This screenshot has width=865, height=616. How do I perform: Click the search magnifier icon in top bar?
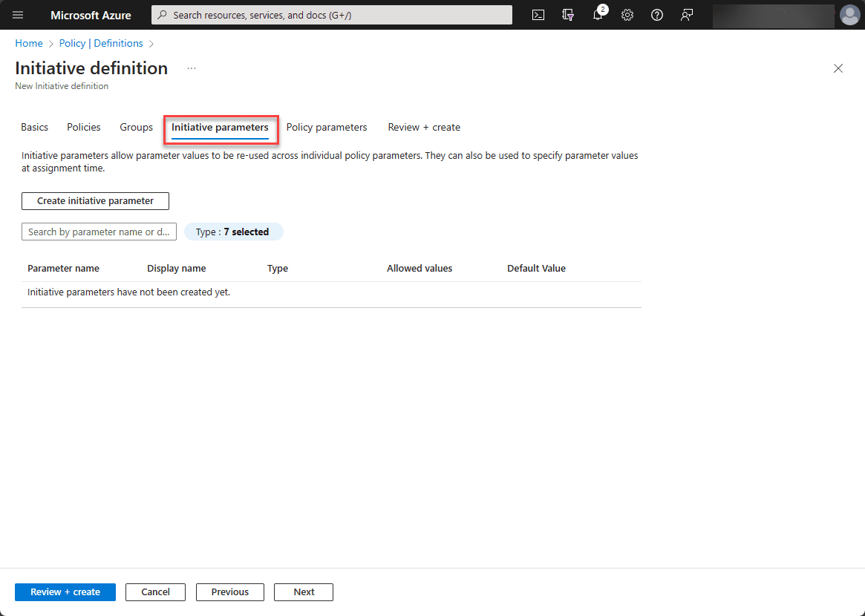(x=162, y=15)
